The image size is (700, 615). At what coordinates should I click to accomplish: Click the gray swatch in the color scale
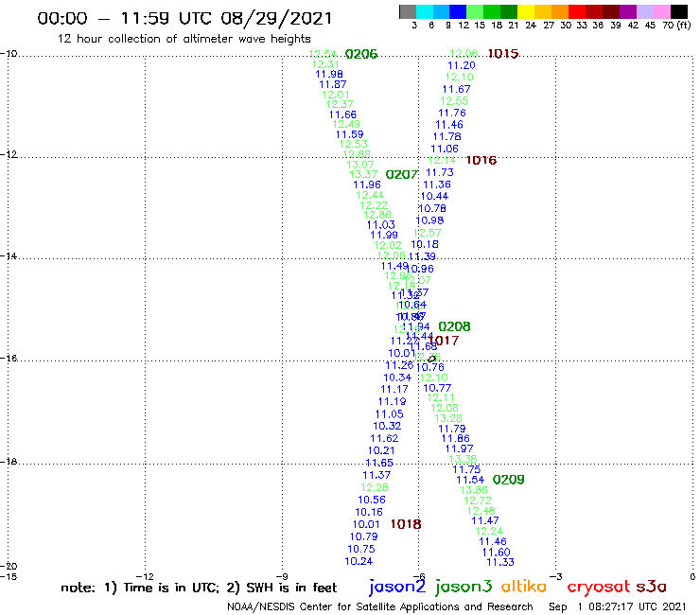pos(408,11)
